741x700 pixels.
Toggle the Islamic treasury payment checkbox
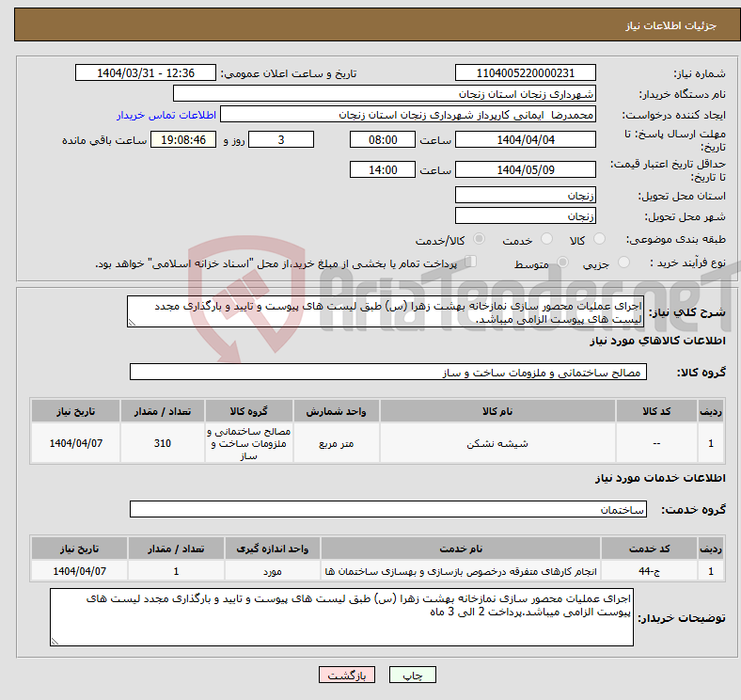click(x=471, y=262)
